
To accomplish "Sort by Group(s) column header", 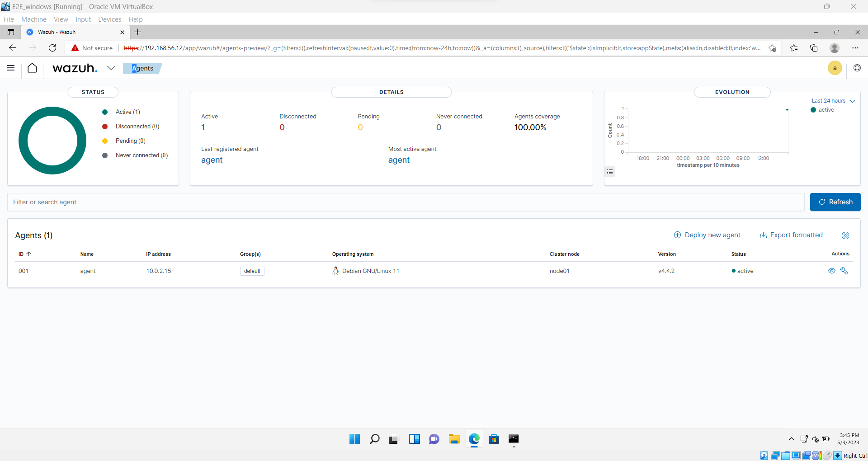I will pos(250,254).
